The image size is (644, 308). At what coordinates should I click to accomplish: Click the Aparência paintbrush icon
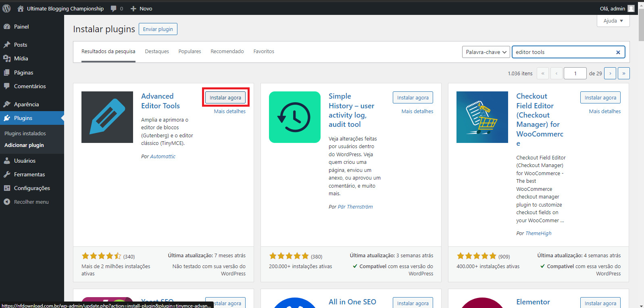[7, 104]
